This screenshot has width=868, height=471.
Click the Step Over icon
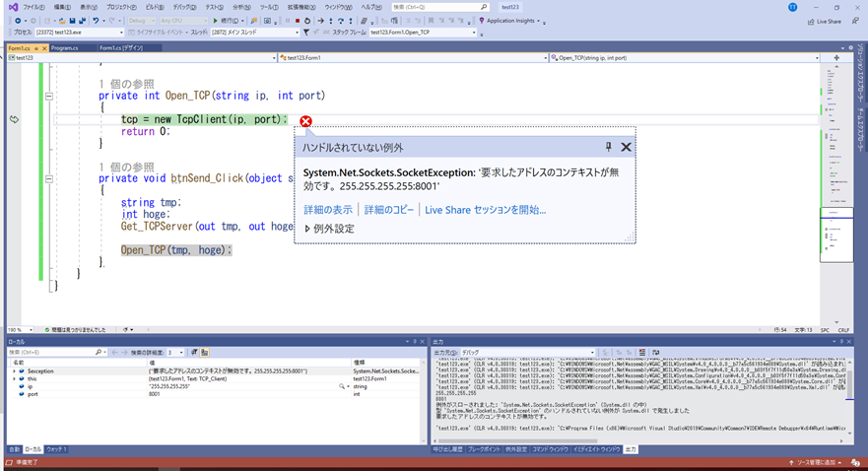tap(341, 21)
